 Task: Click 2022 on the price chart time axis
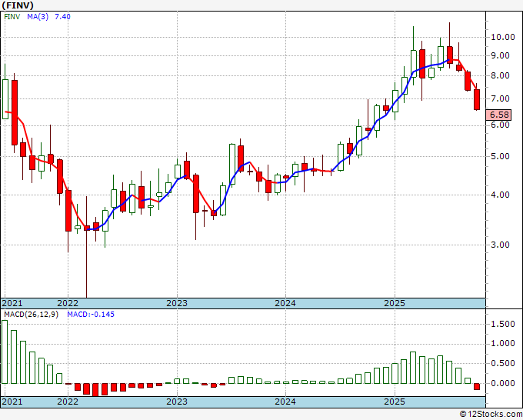point(68,303)
